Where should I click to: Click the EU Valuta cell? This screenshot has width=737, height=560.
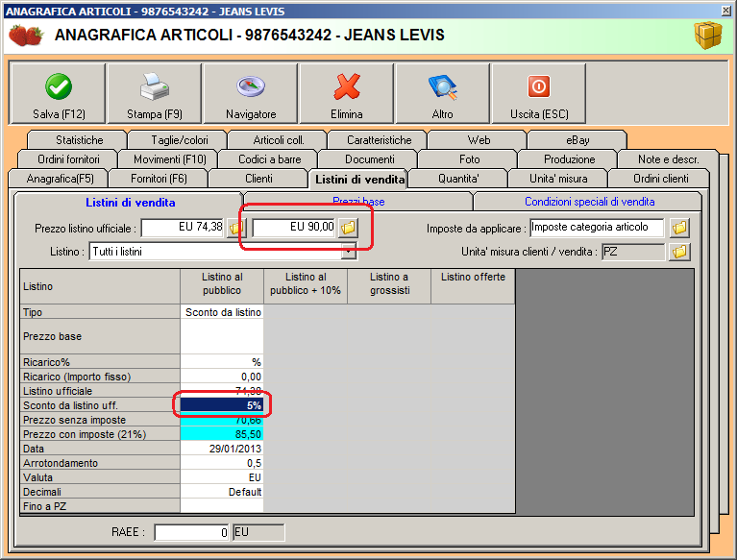click(x=222, y=477)
